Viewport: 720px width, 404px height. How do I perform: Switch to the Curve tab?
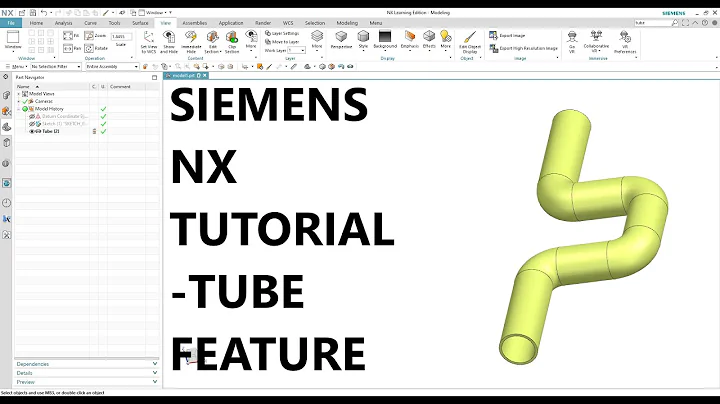90,23
